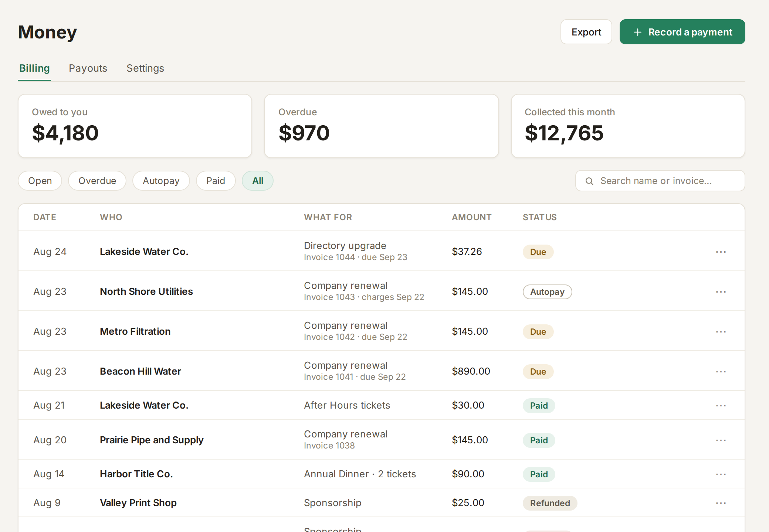Open more options for North Shore Utilities row
Screen dimensions: 769x532
[721, 291]
